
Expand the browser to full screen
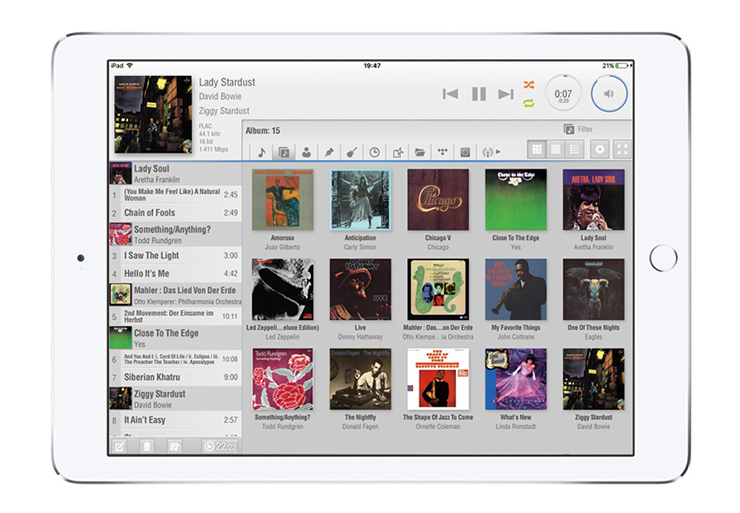click(623, 149)
